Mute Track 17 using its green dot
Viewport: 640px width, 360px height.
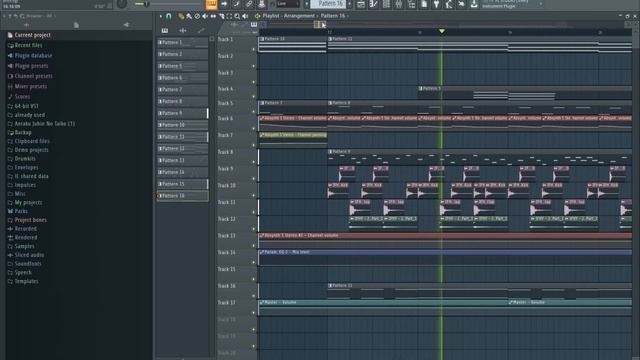253,313
